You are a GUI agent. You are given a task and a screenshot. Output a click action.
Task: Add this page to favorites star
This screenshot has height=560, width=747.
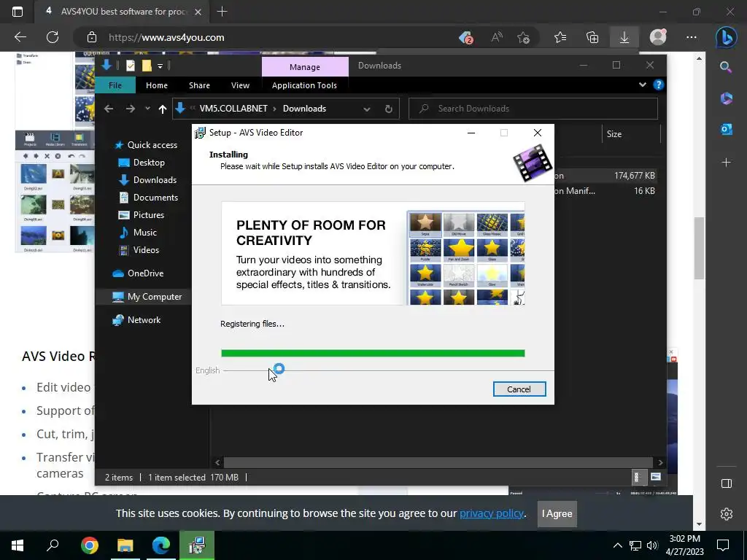click(x=523, y=37)
